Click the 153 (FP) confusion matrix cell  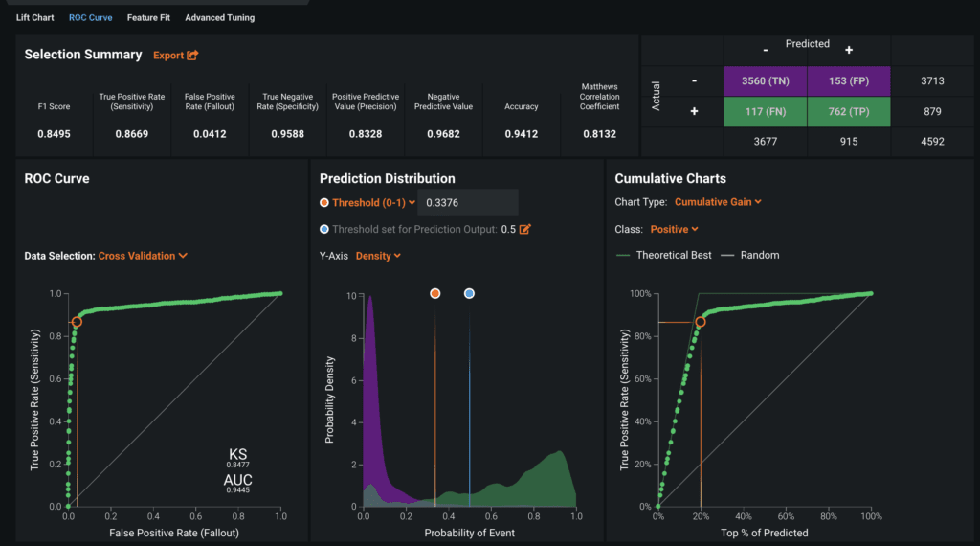pyautogui.click(x=849, y=81)
